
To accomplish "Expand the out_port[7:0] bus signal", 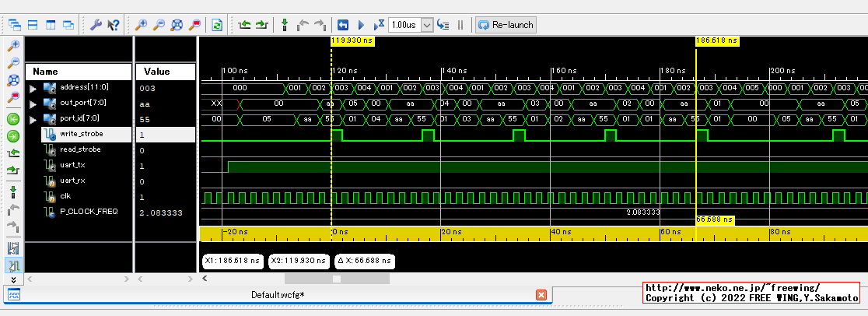I will pyautogui.click(x=33, y=103).
